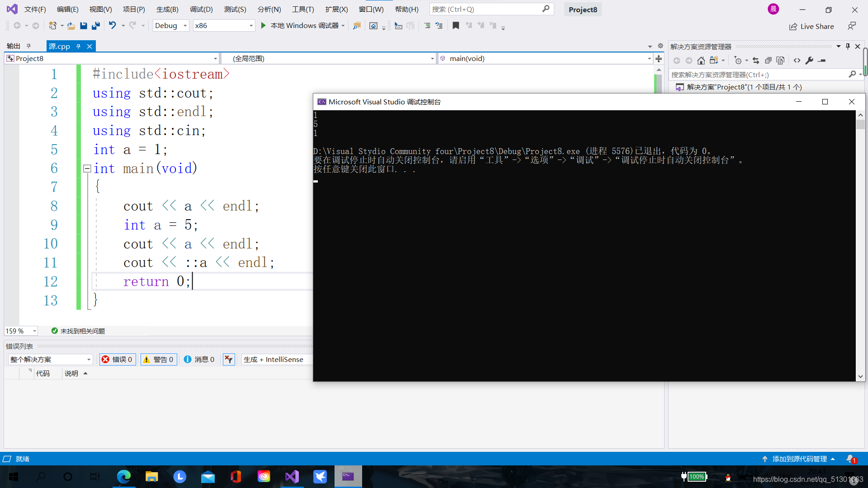Viewport: 868px width, 488px height.
Task: Switch to the 输出 tab
Action: [x=14, y=46]
